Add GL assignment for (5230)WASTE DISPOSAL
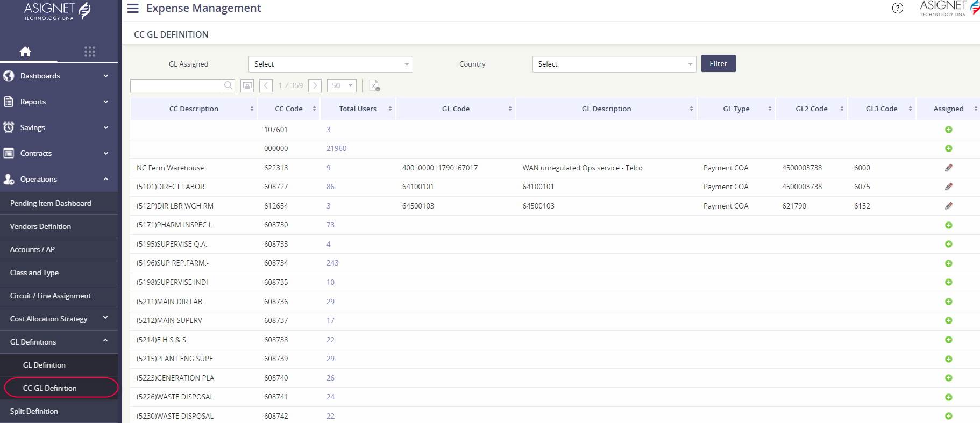Screen dimensions: 980x423 point(949,416)
